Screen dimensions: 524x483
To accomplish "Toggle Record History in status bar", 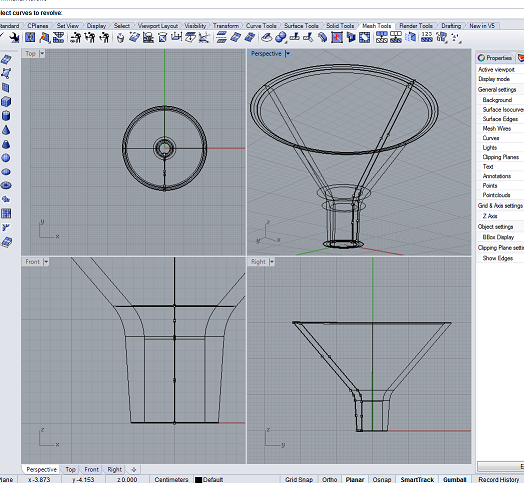I will (x=499, y=479).
